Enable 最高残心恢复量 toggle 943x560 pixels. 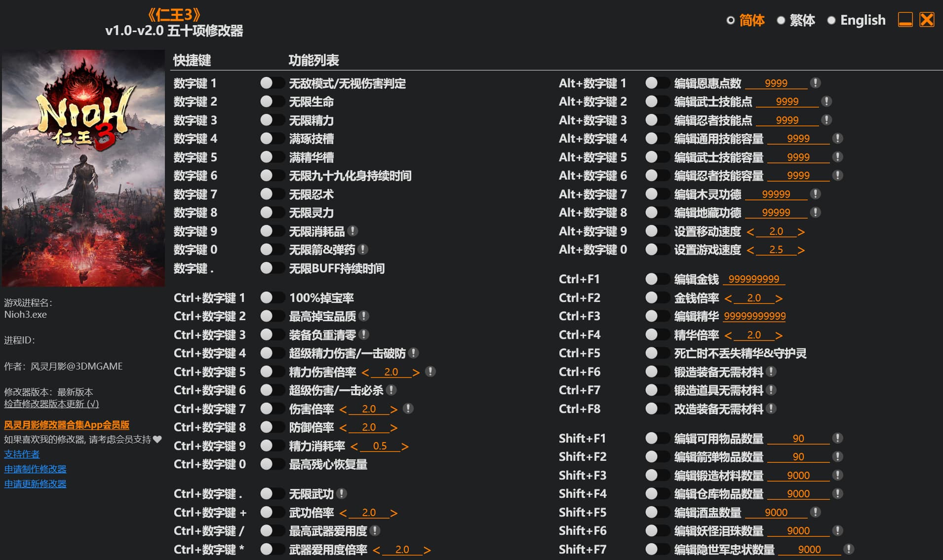pyautogui.click(x=272, y=464)
